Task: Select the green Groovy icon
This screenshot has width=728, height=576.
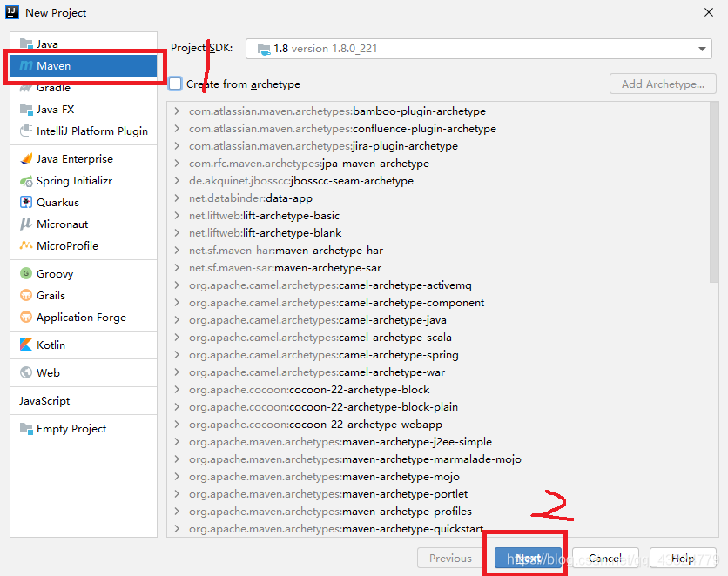Action: 26,273
